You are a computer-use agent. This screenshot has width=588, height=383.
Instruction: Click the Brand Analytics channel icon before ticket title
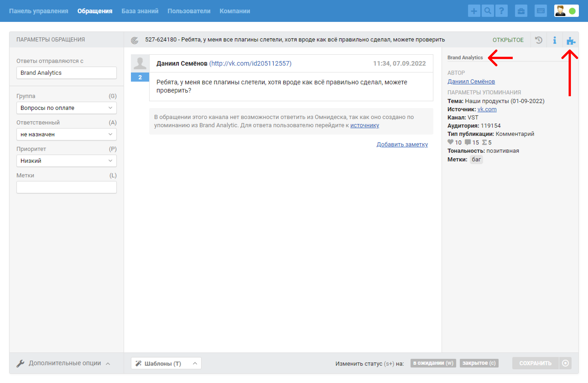[x=134, y=40]
